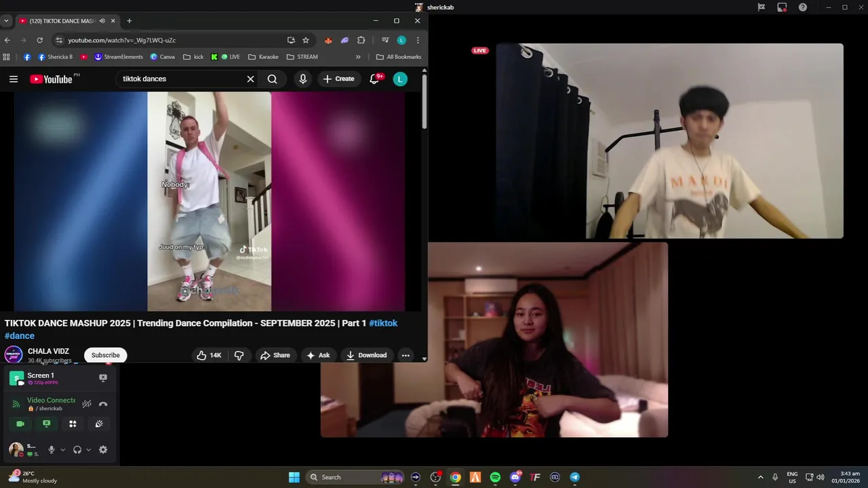
Task: Open the kick bookmarks folder
Action: click(x=193, y=57)
